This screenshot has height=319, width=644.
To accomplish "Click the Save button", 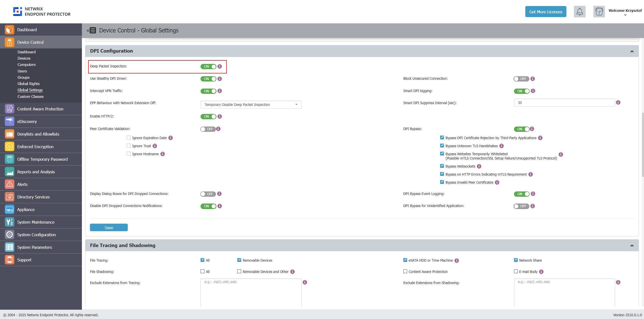I will click(x=109, y=227).
